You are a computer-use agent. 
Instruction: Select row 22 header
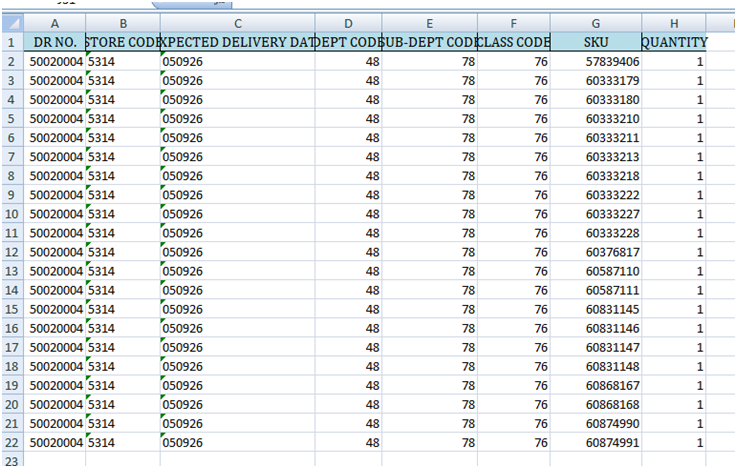pos(12,441)
